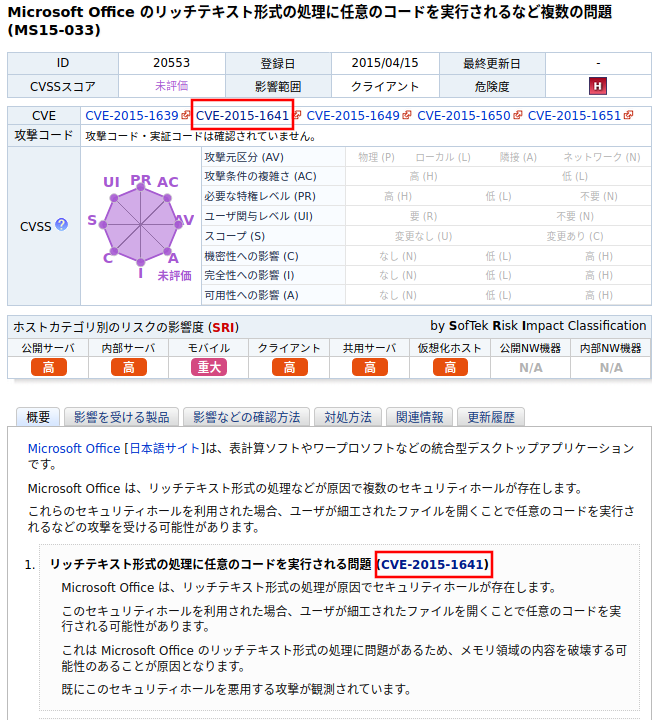The height and width of the screenshot is (720, 658).
Task: Click external link icon after CVE-2015-1650
Action: 517,115
